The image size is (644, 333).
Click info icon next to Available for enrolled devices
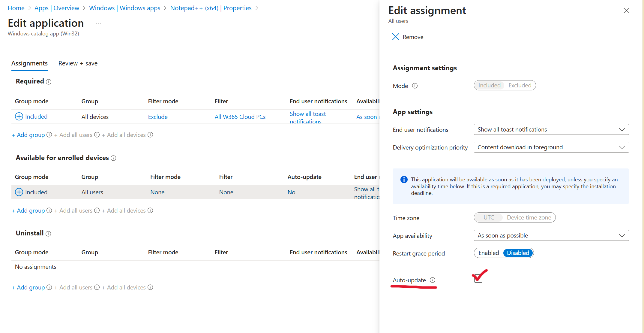point(113,158)
